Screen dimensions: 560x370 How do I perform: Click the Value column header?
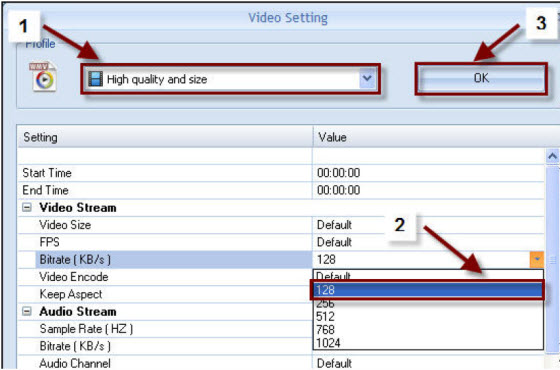(x=436, y=137)
